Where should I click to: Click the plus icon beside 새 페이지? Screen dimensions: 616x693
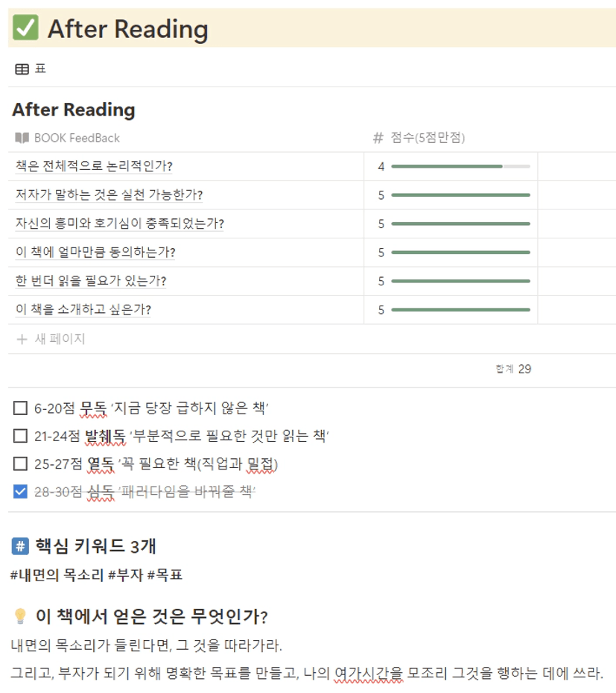pos(22,339)
